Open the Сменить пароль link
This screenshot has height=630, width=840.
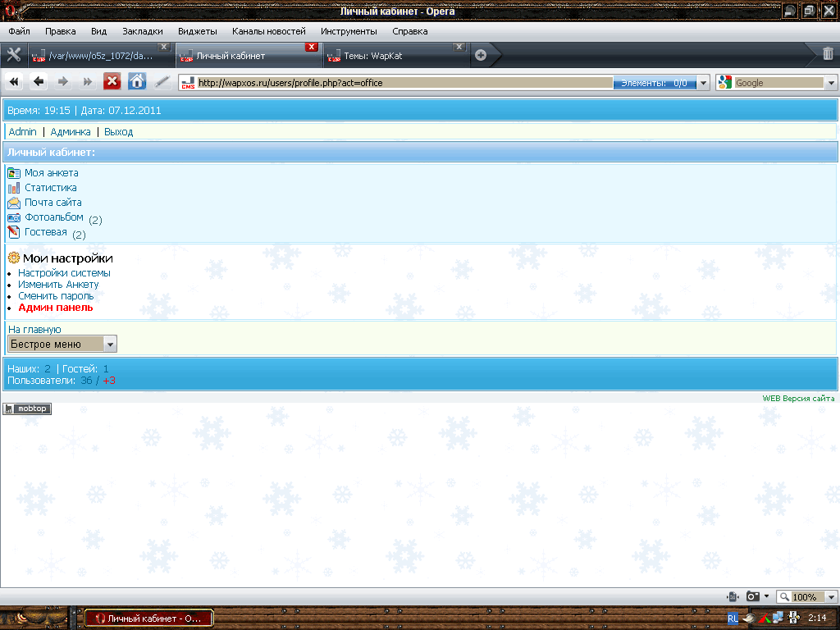coord(56,295)
